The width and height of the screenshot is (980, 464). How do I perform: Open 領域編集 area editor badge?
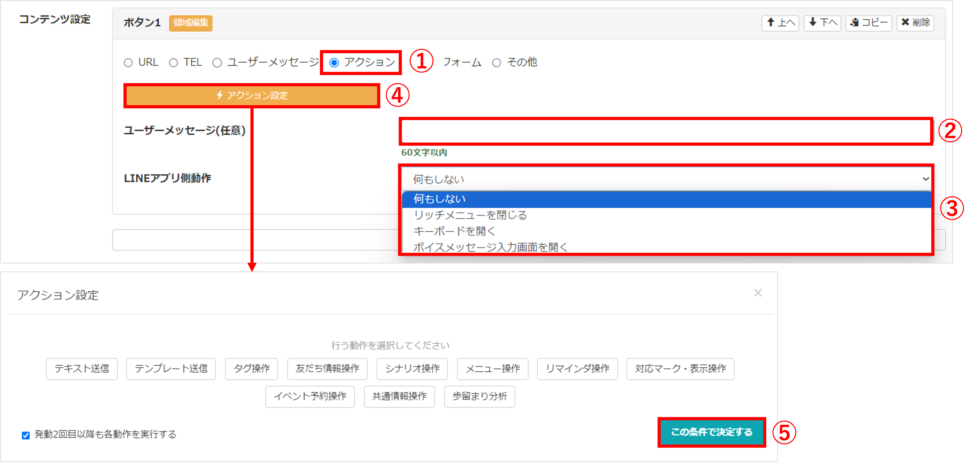click(191, 23)
